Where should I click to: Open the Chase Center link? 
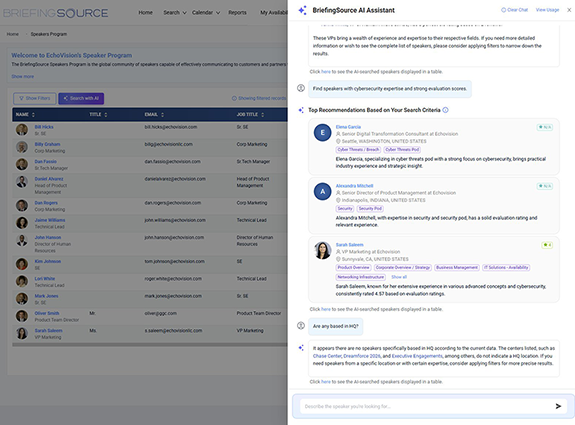click(x=327, y=356)
